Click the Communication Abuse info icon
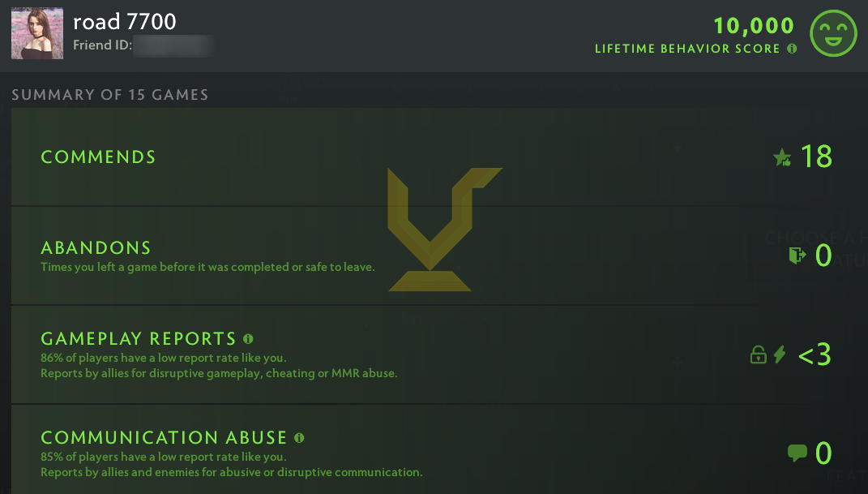868x494 pixels. (300, 437)
